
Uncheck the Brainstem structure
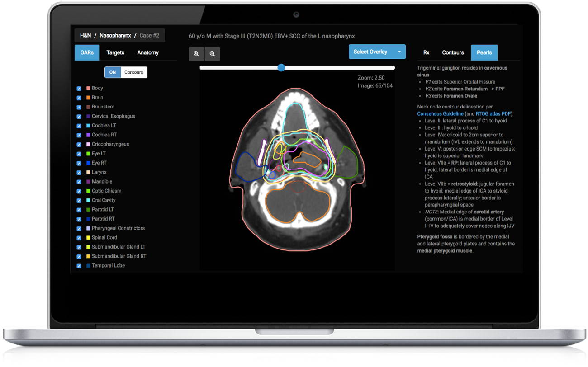pos(79,107)
